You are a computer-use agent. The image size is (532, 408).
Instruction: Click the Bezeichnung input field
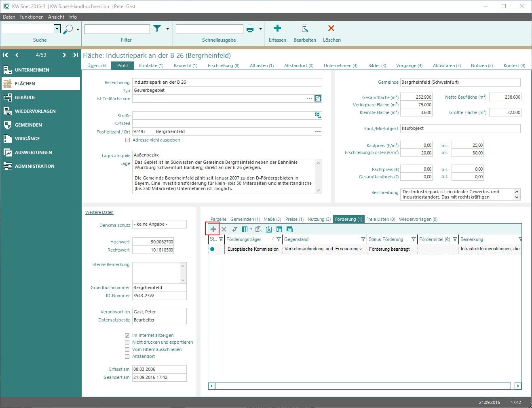click(227, 82)
